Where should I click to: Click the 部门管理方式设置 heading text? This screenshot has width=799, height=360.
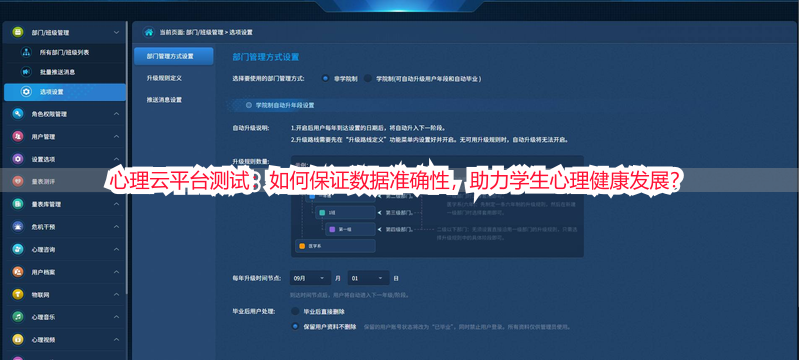pos(265,57)
